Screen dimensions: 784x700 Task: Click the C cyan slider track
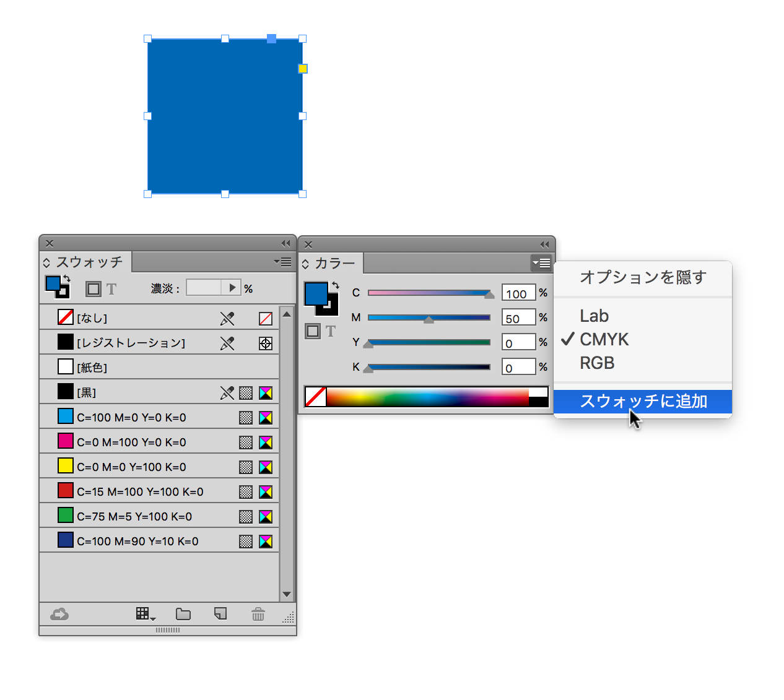429,293
